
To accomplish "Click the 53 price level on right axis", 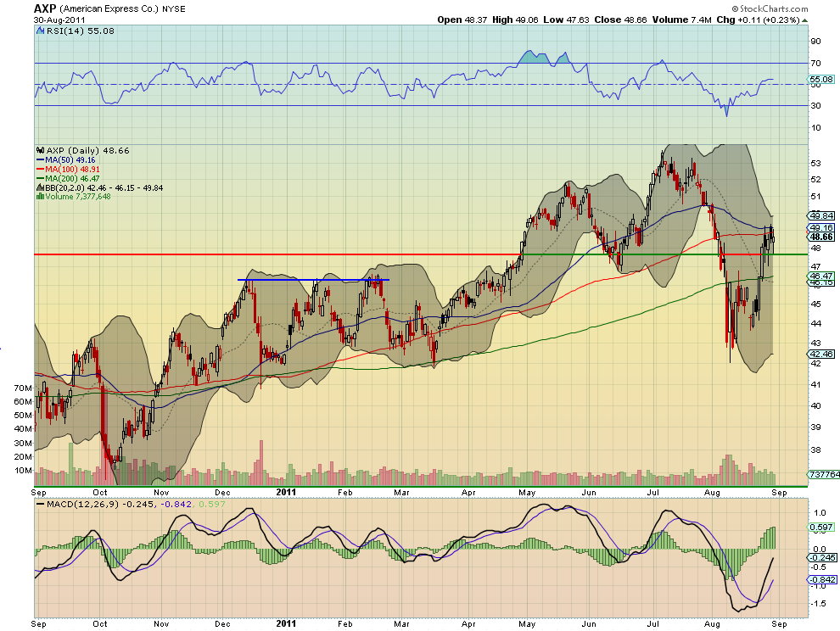I will 815,164.
